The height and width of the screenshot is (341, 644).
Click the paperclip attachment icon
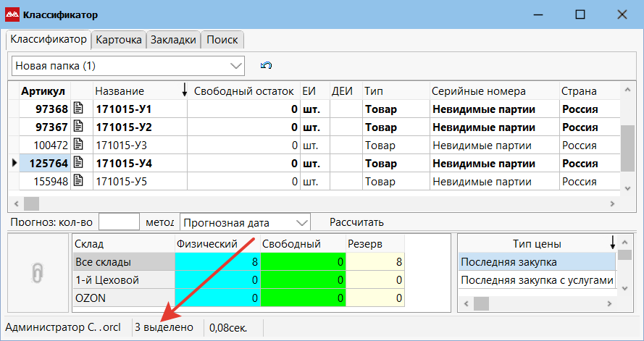pos(38,271)
